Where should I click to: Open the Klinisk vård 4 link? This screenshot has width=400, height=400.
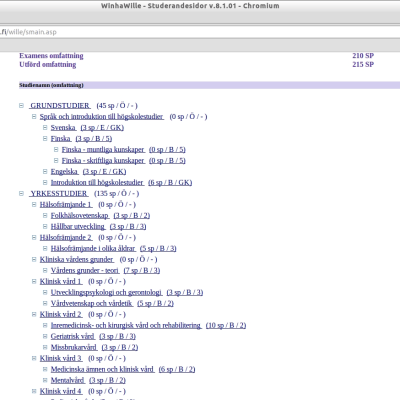(61, 391)
